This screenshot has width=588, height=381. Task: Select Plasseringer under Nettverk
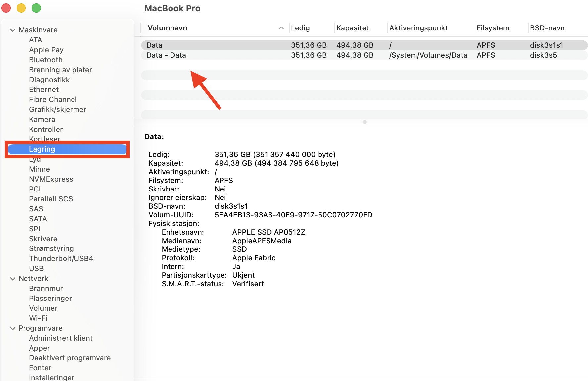(50, 299)
